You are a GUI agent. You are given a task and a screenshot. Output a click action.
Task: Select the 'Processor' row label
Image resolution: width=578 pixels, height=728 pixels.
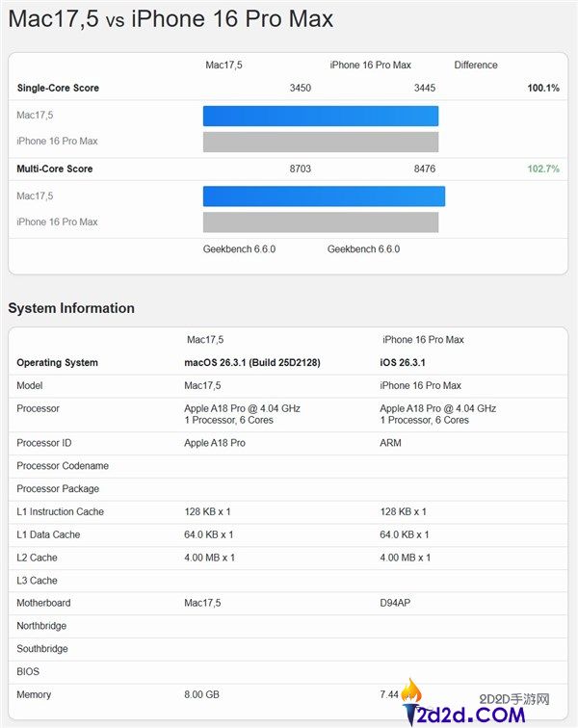(39, 408)
